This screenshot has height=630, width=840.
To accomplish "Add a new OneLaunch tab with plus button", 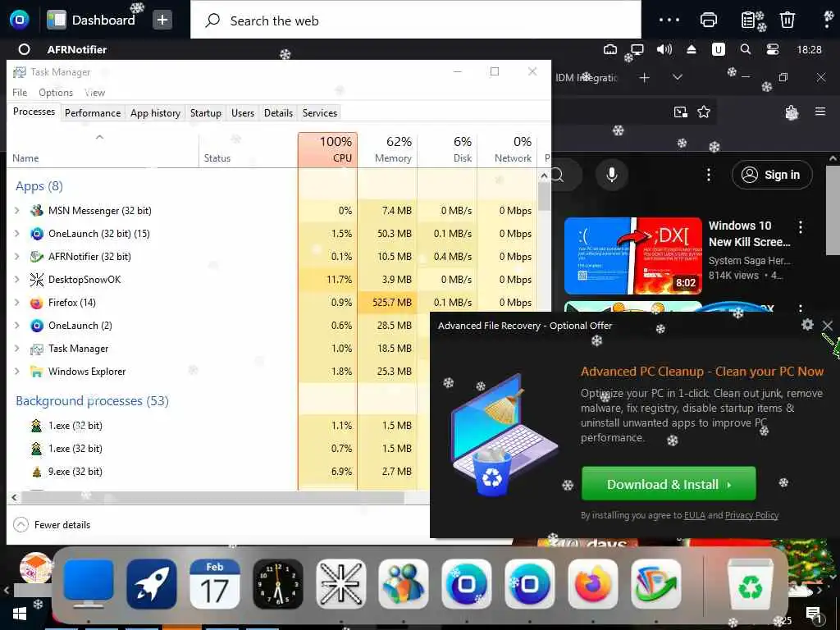I will 162,20.
